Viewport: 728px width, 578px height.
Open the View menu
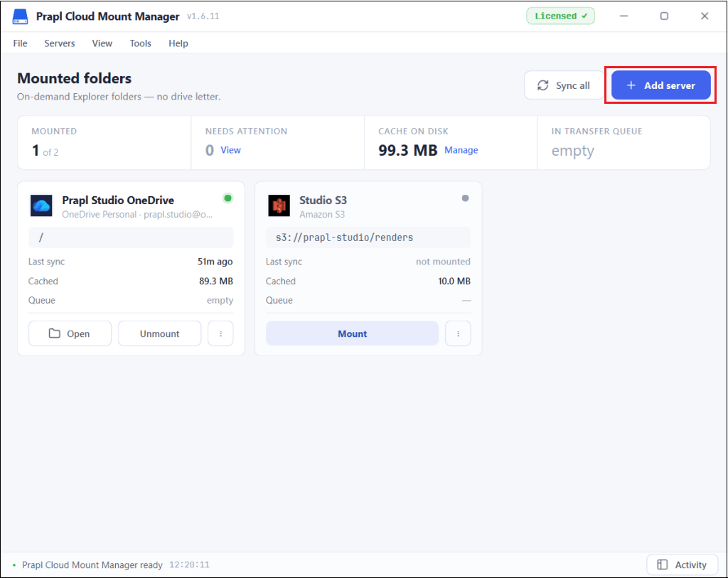[102, 43]
